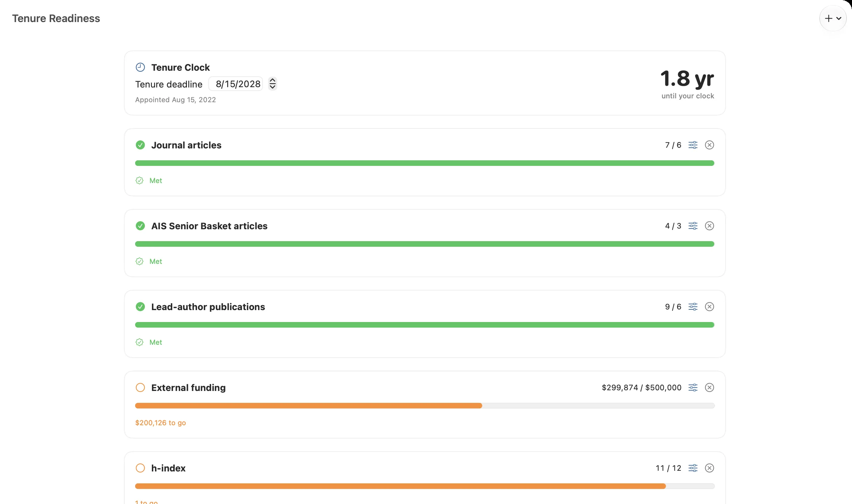Click the tenure deadline date stepper arrows

click(273, 84)
